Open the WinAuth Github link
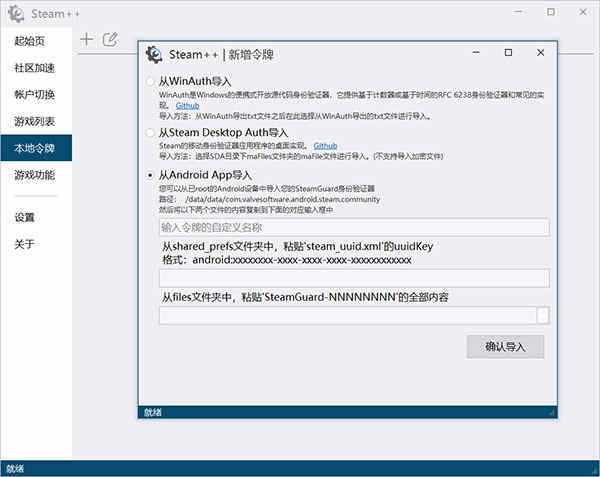This screenshot has width=600, height=477. coord(188,106)
